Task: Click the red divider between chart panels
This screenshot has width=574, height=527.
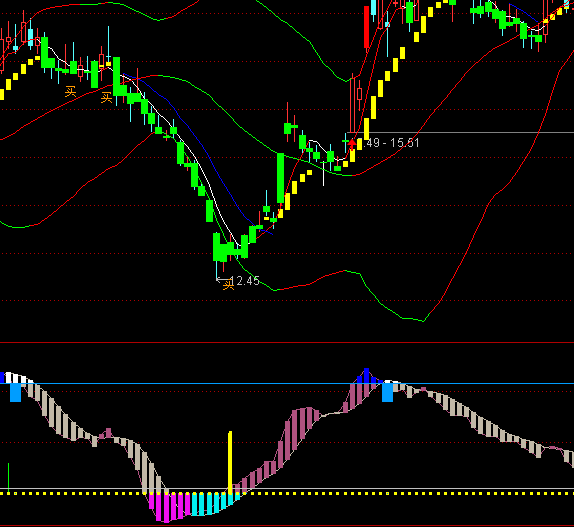Action: [287, 343]
